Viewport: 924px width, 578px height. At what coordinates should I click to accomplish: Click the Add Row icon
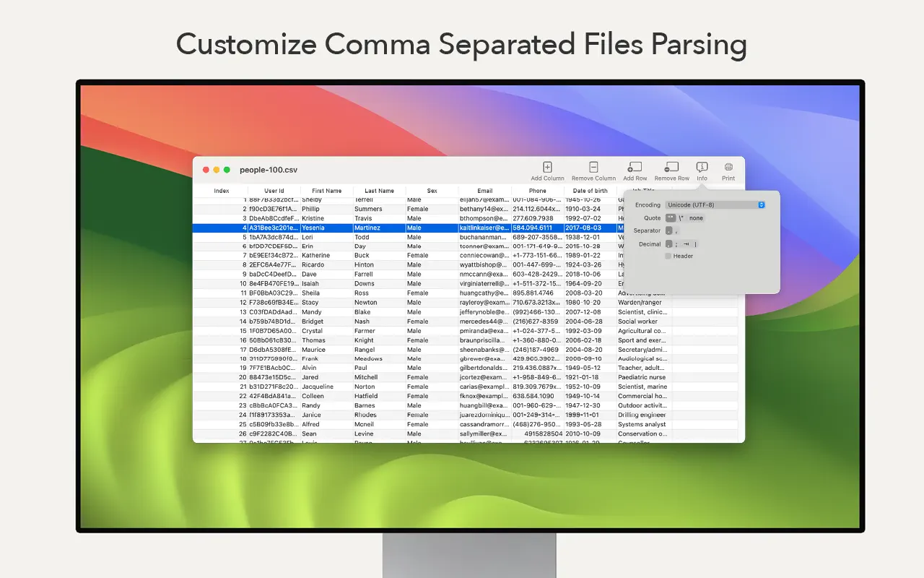click(635, 167)
